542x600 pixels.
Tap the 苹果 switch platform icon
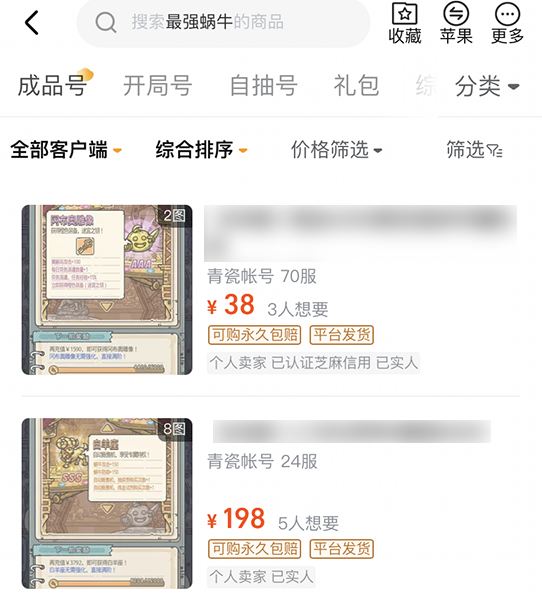(x=456, y=13)
